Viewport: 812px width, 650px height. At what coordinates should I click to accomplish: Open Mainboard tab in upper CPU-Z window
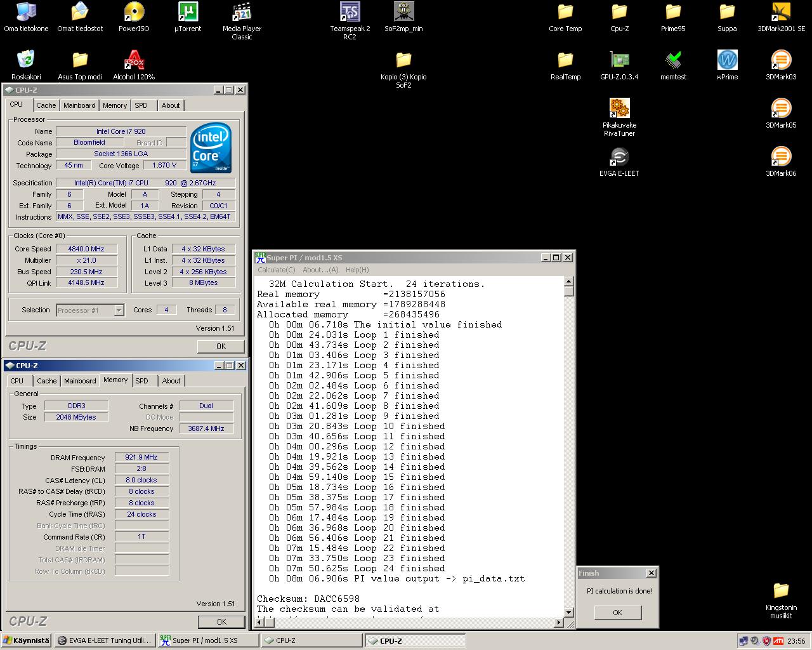click(x=79, y=105)
